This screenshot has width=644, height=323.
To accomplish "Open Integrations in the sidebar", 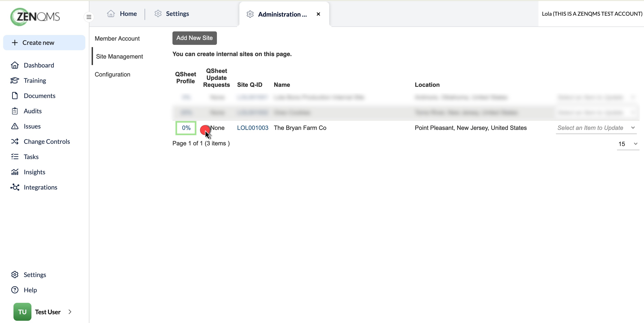I will coord(40,187).
